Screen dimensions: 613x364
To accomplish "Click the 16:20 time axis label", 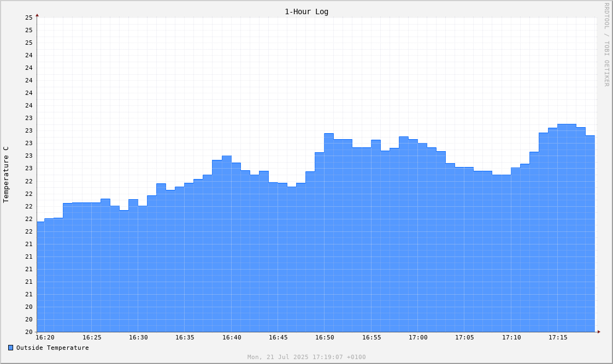I will click(x=45, y=337).
